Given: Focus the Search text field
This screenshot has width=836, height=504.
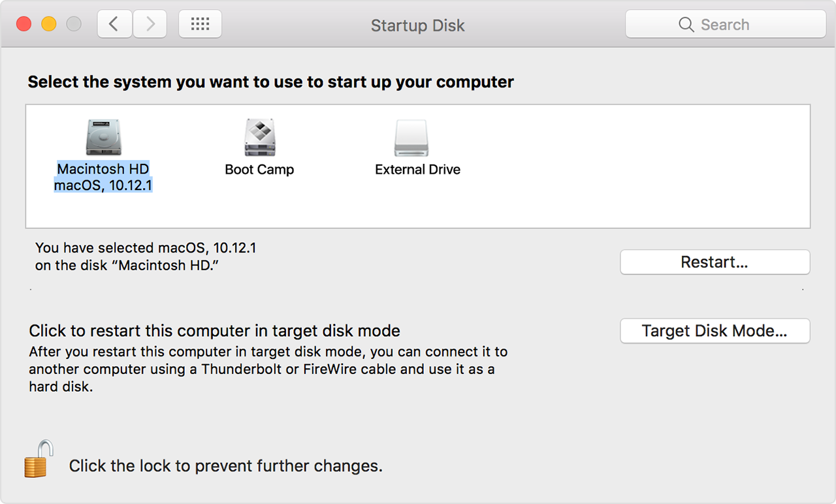Looking at the screenshot, I should [x=738, y=25].
